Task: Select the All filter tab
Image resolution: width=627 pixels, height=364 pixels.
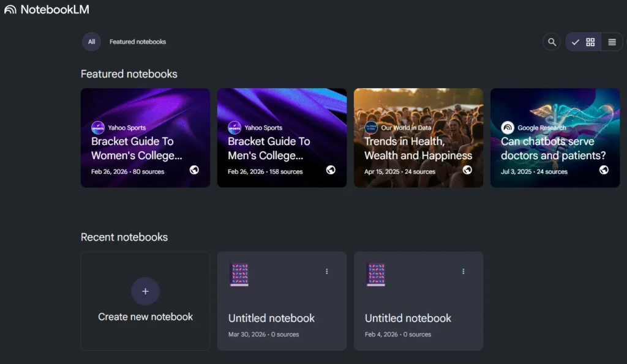Action: [92, 42]
